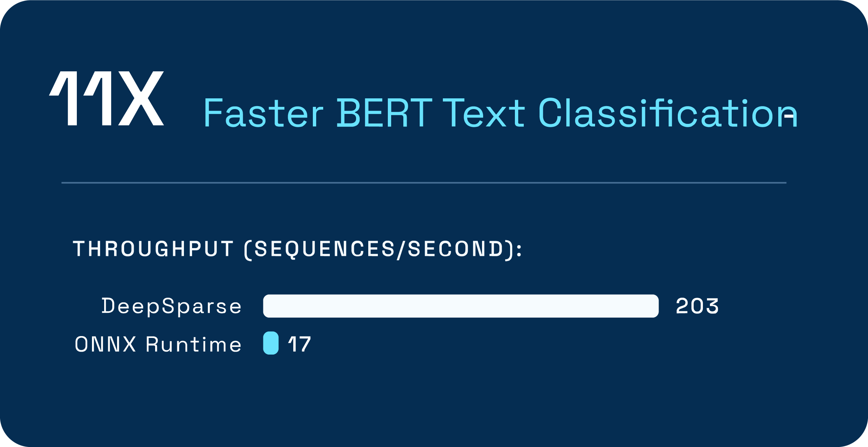
Task: Select the (SEQUENCES/SECOND): unit label
Action: 383,250
